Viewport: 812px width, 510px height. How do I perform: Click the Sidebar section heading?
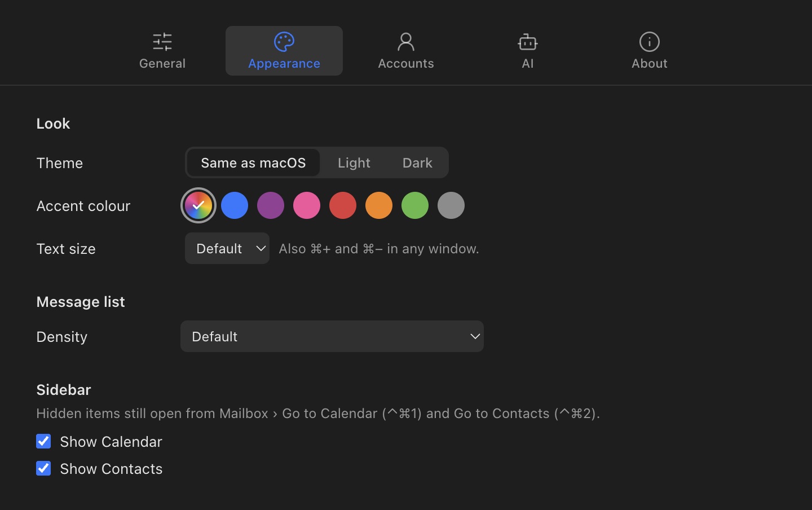coord(64,390)
